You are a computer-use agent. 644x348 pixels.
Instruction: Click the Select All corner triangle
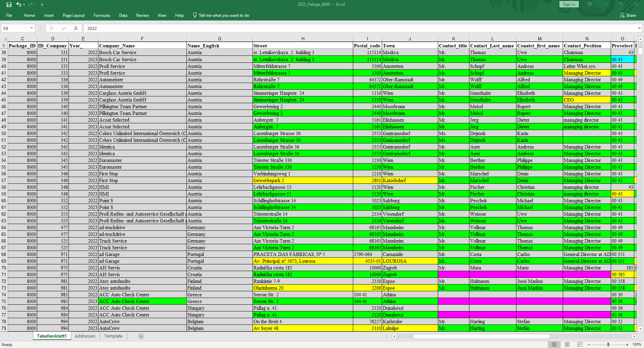4,39
